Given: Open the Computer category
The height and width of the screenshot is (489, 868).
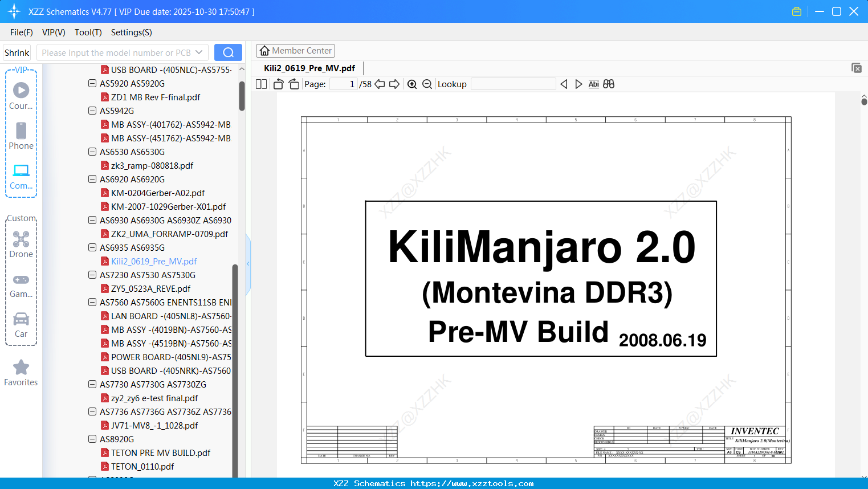Looking at the screenshot, I should click(x=21, y=177).
